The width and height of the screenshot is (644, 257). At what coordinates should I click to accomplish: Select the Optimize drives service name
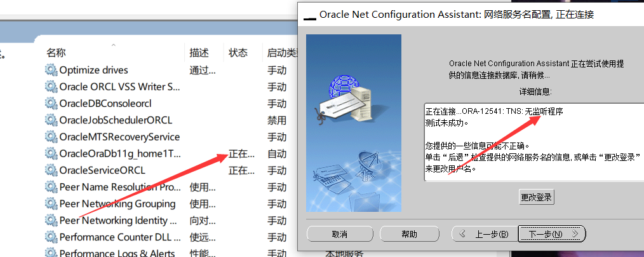(93, 71)
